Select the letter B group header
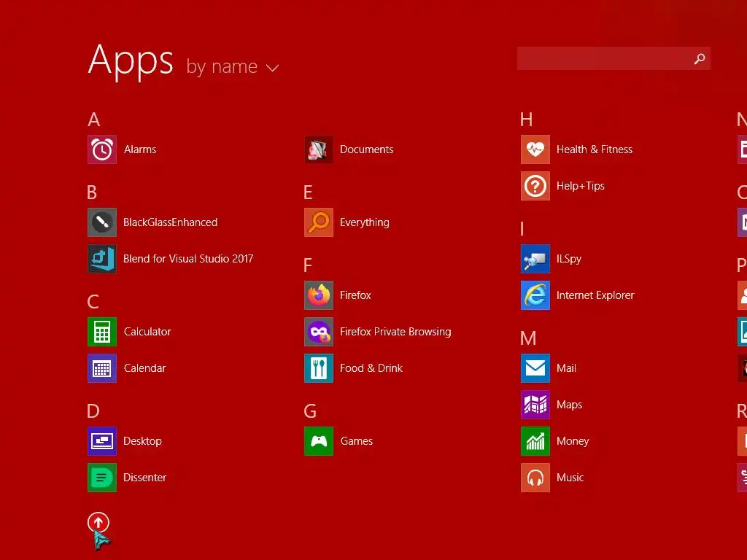This screenshot has height=560, width=747. coord(92,192)
